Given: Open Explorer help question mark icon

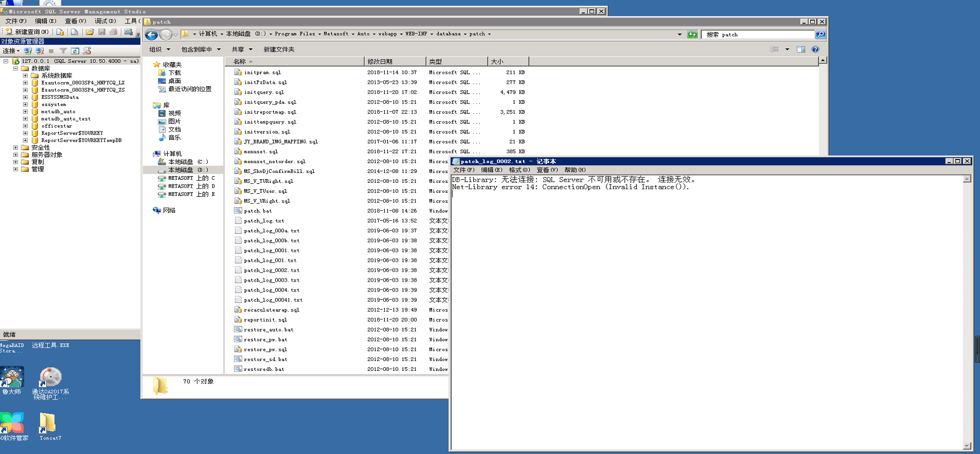Looking at the screenshot, I should coord(815,49).
